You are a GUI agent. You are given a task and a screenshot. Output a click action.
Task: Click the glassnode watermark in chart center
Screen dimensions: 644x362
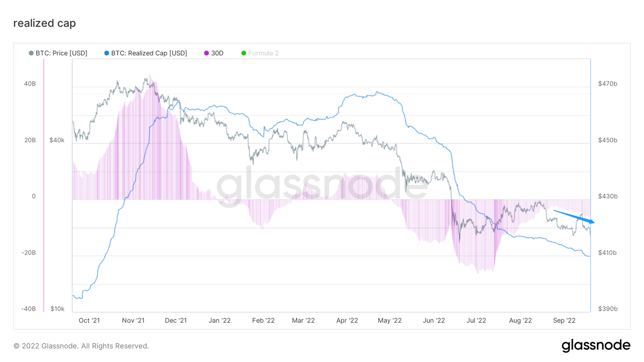pos(322,186)
